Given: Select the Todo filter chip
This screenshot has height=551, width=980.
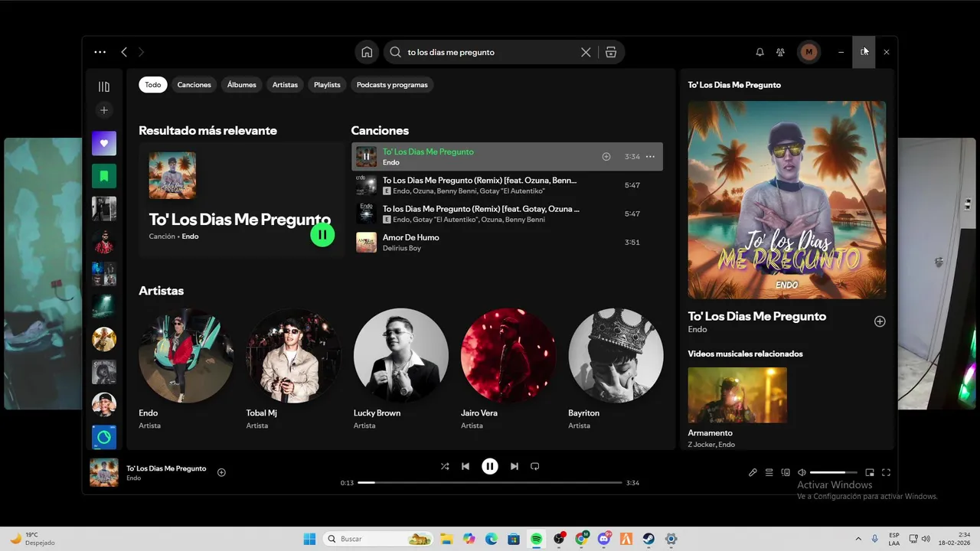Looking at the screenshot, I should [x=153, y=85].
